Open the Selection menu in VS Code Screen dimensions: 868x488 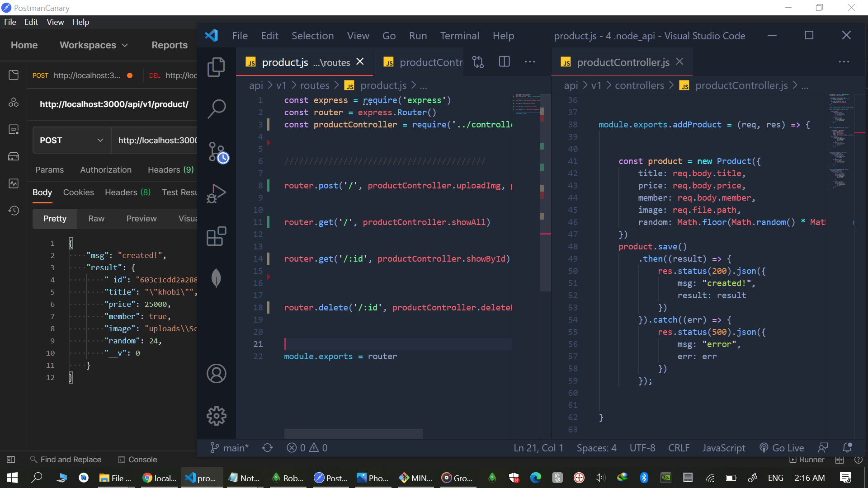(x=312, y=36)
